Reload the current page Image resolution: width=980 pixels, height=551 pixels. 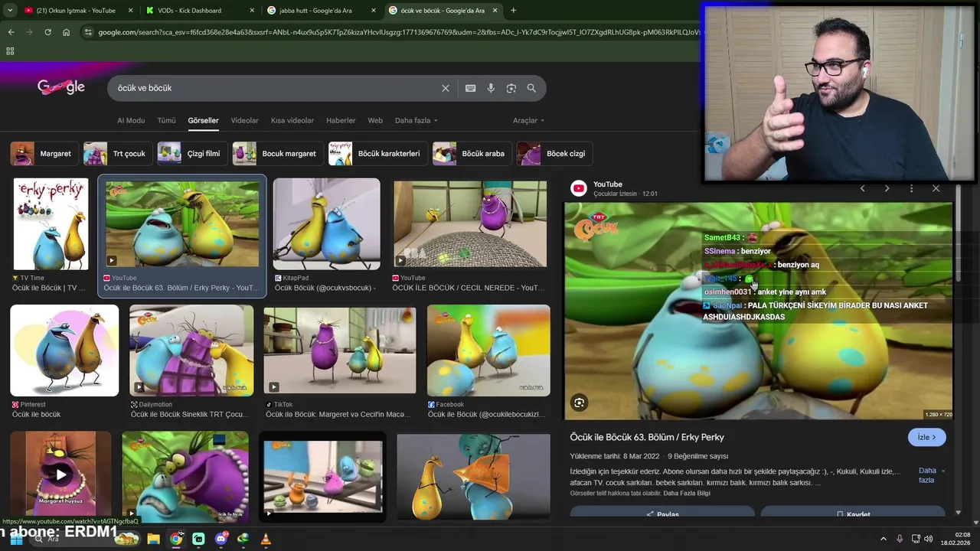coord(47,32)
